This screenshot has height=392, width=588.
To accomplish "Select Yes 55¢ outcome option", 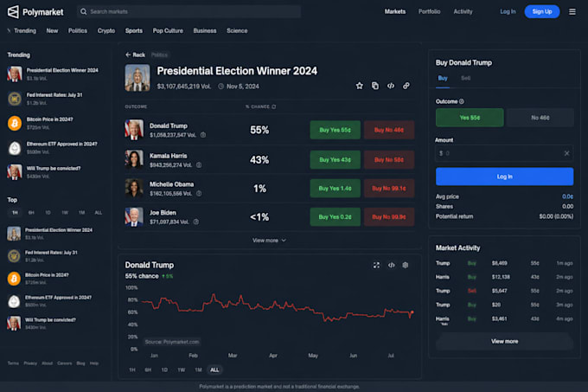I will (x=470, y=118).
